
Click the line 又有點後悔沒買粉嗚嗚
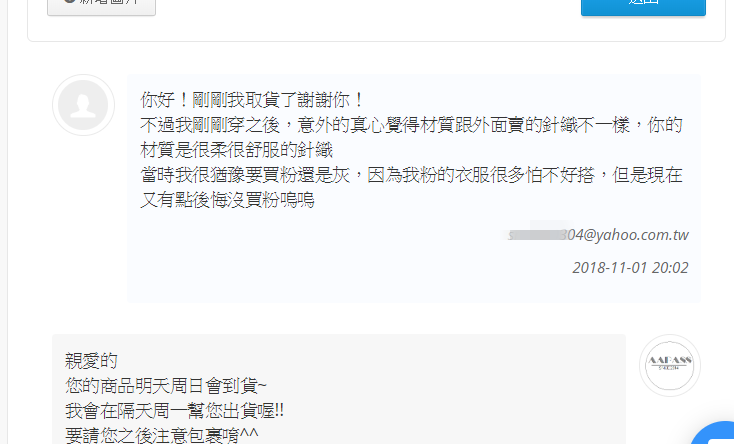click(x=228, y=200)
